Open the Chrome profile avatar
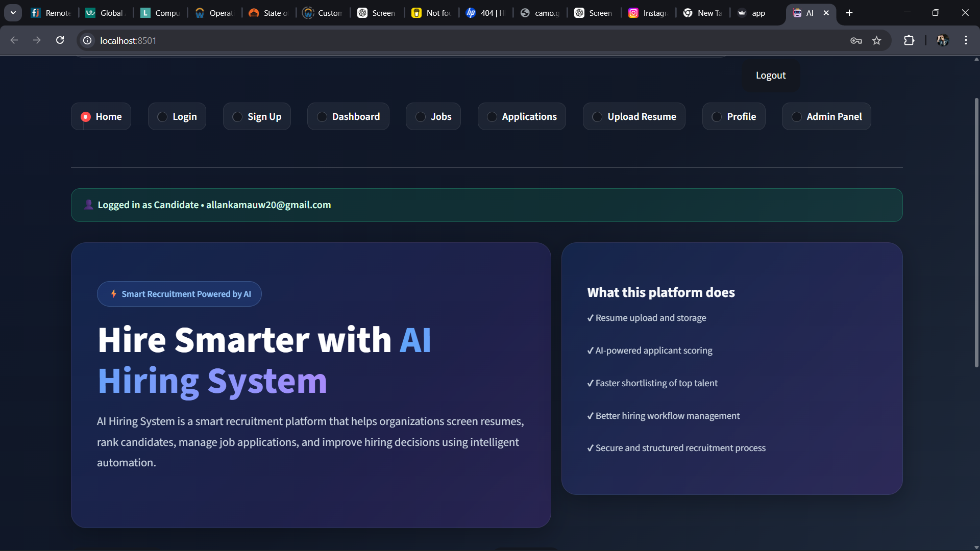Screen dimensions: 980x551 point(942,40)
